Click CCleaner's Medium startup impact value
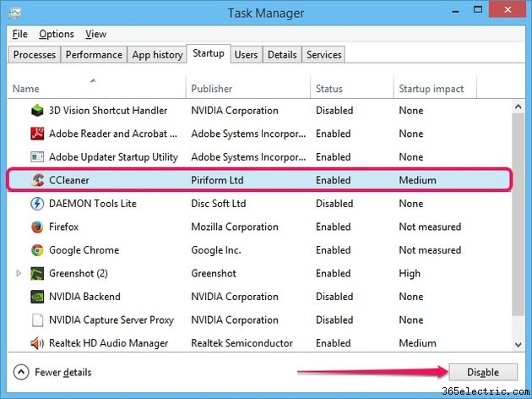 (x=418, y=180)
